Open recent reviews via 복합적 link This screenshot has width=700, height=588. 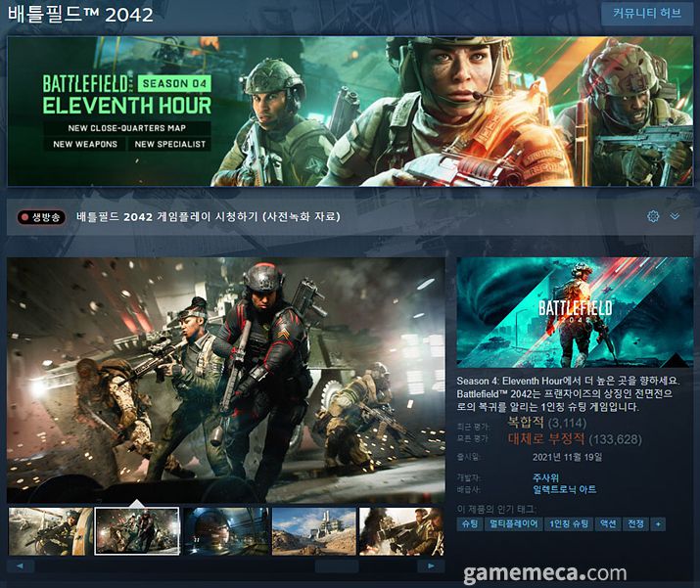click(x=526, y=423)
